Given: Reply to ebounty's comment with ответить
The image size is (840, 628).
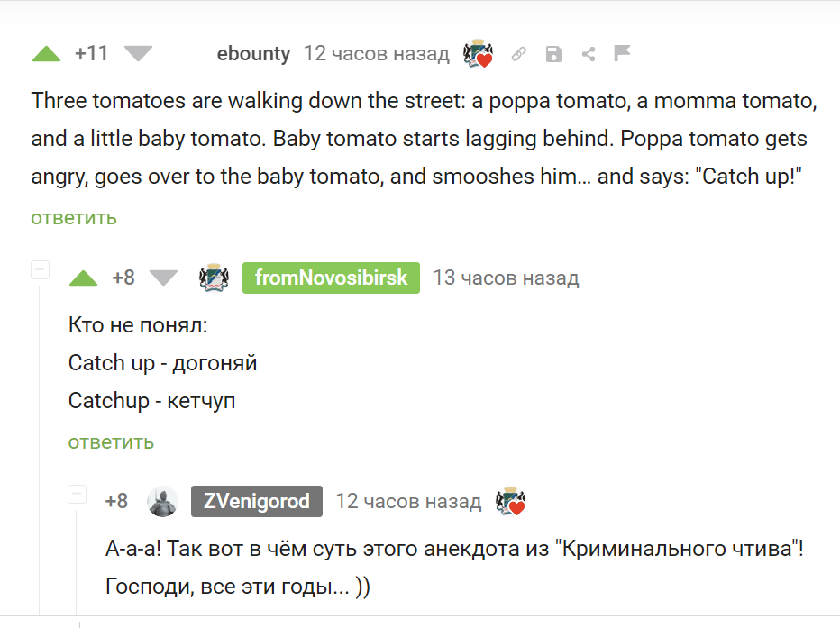Looking at the screenshot, I should pos(73,218).
